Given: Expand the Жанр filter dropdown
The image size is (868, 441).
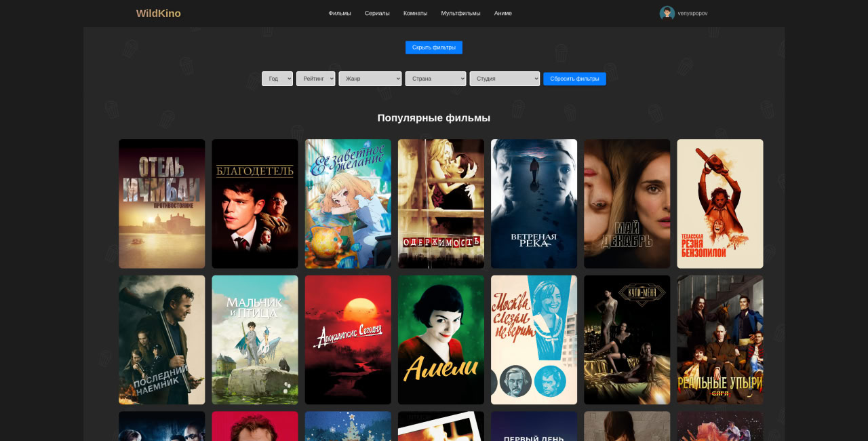Looking at the screenshot, I should point(370,79).
